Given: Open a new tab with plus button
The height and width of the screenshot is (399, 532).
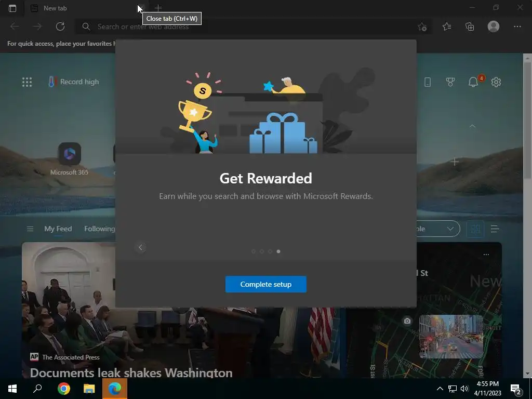Looking at the screenshot, I should click(158, 7).
